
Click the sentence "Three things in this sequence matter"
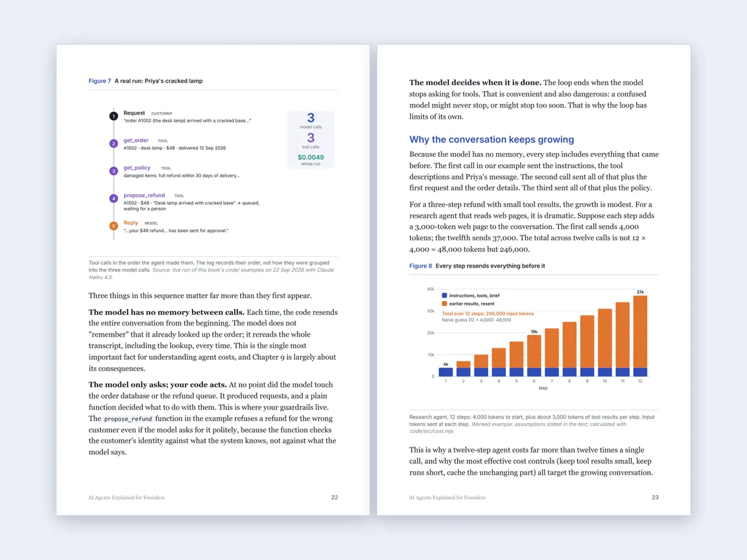pyautogui.click(x=200, y=296)
